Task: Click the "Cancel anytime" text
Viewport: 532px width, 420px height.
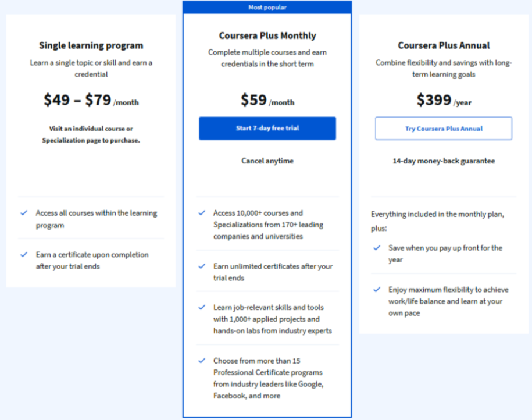Action: (x=267, y=161)
